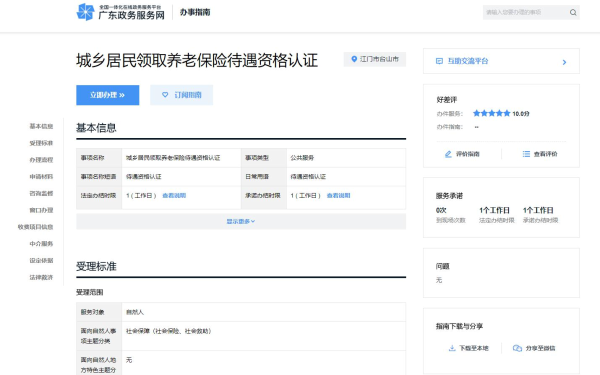Click 查看说明 link next to 承诺办结时限

coord(339,196)
